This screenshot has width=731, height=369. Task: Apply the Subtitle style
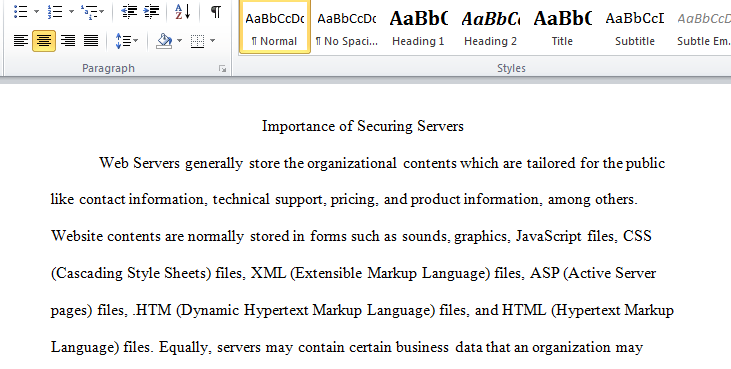(x=634, y=27)
